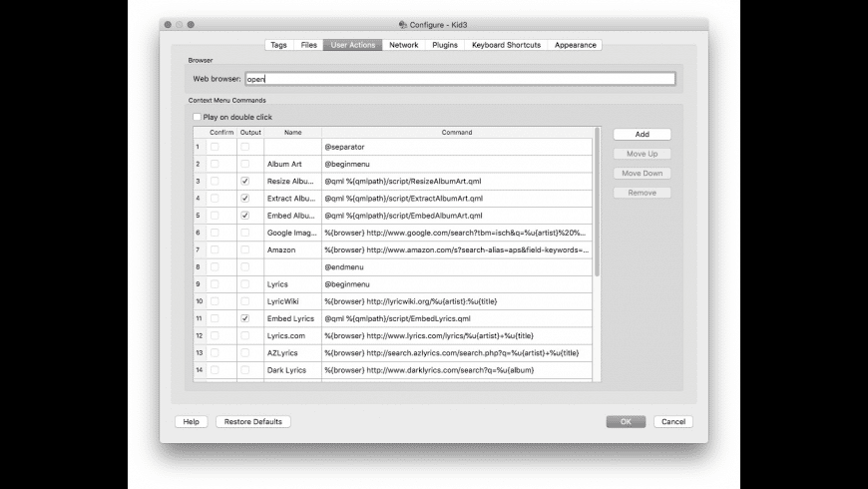Select the AZLyrics name cell
The width and height of the screenshot is (868, 489).
[293, 352]
